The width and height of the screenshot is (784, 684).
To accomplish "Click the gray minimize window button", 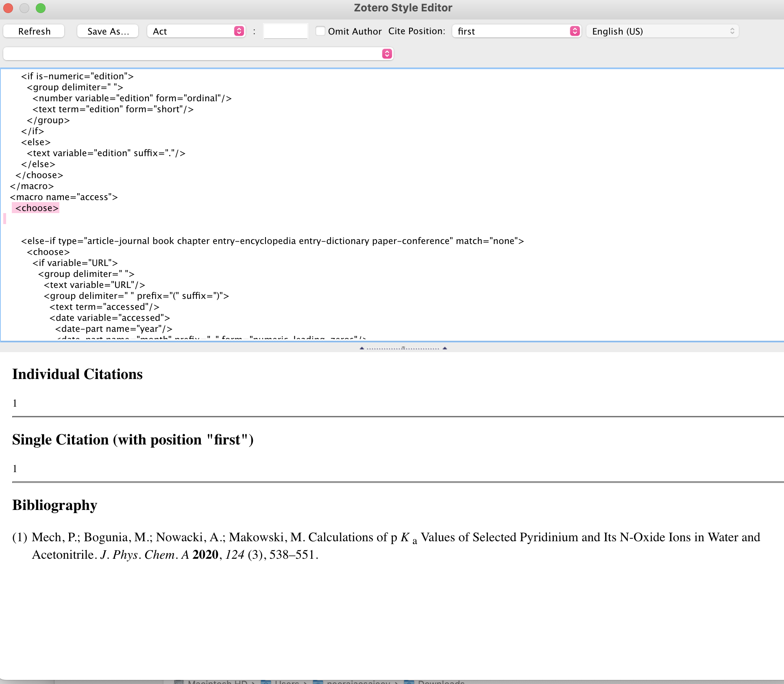I will point(24,8).
